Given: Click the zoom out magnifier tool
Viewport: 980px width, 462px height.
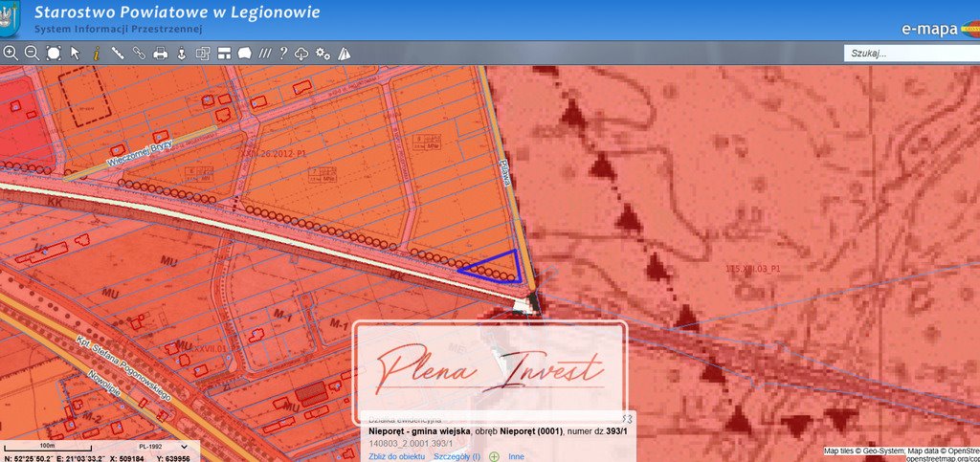Looking at the screenshot, I should pyautogui.click(x=32, y=54).
